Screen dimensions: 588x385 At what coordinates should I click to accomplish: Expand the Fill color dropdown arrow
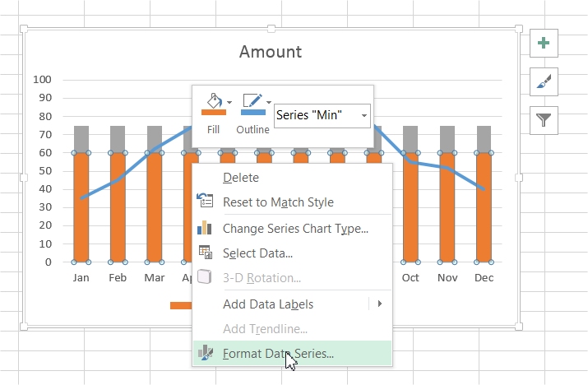point(229,102)
